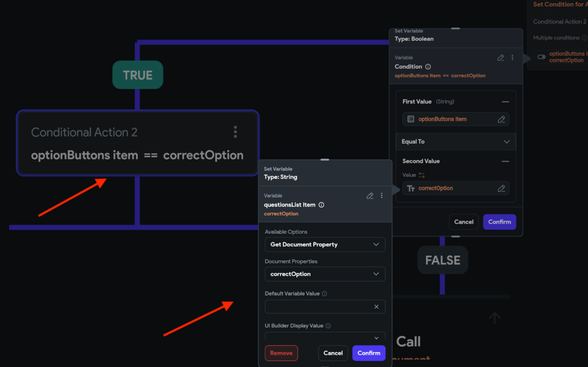
Task: Click the info icon beside questionsList Item
Action: tap(322, 204)
